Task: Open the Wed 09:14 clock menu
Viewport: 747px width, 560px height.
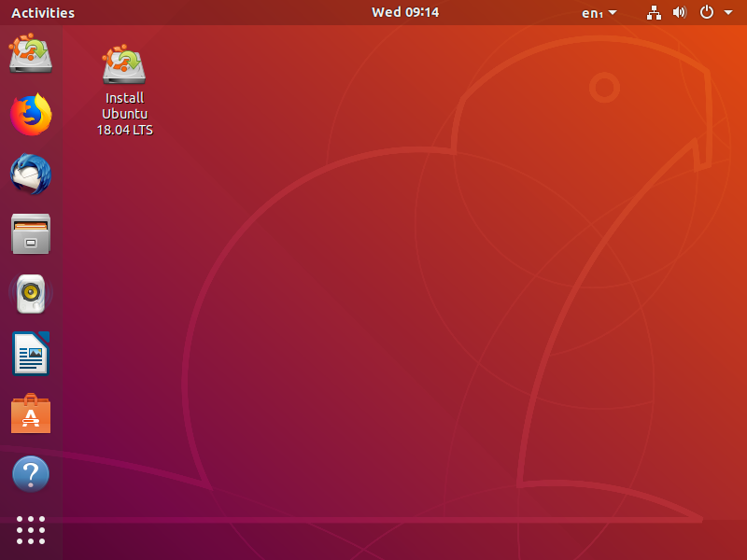Action: pyautogui.click(x=404, y=12)
